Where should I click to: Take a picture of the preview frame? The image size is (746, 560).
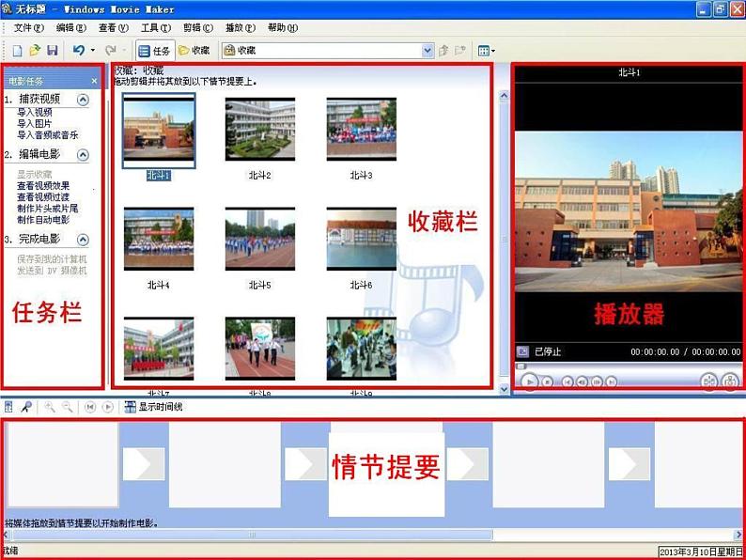(730, 381)
